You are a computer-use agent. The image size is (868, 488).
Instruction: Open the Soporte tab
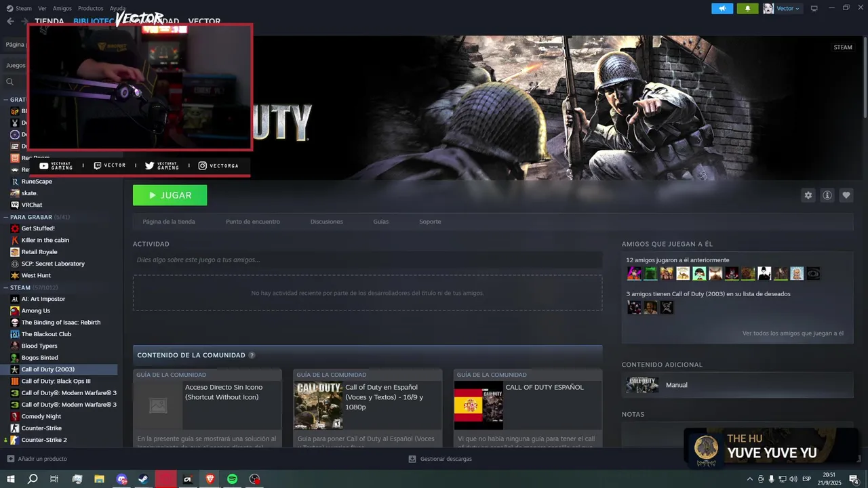[x=430, y=222]
